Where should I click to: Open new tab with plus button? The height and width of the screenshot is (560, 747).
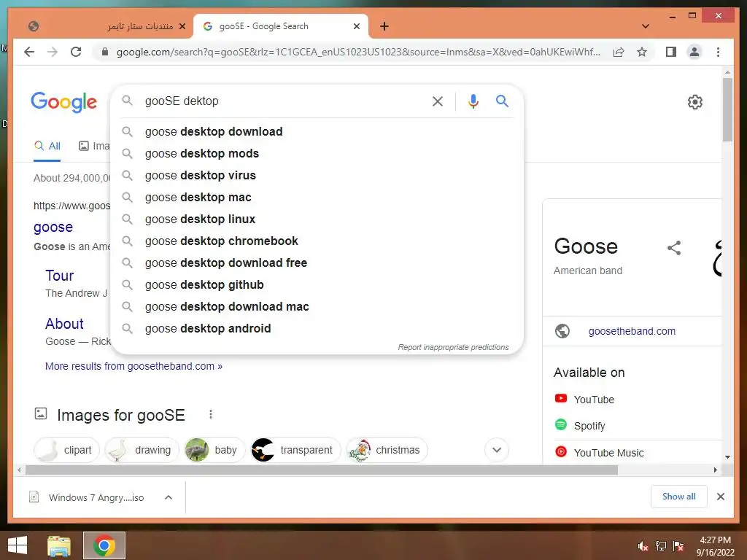tap(384, 26)
